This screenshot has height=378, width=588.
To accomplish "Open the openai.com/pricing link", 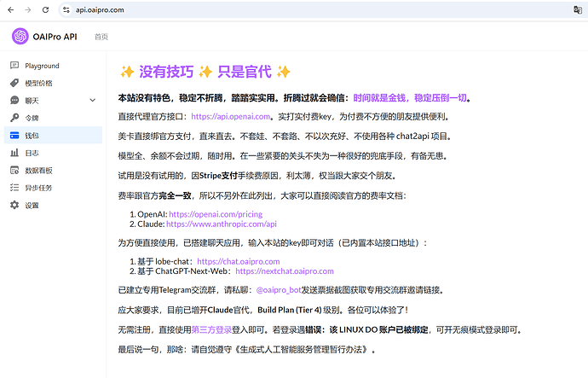I will 216,214.
